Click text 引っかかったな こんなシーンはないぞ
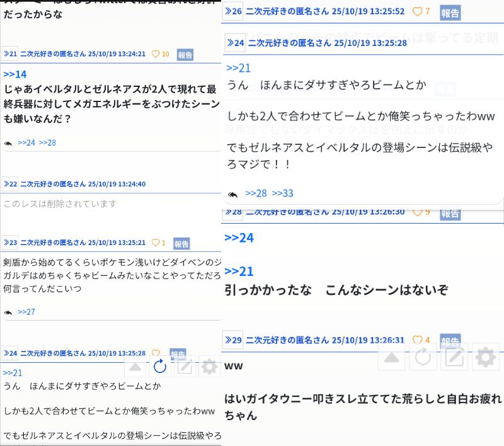Viewport: 504px width, 446px height. (x=336, y=290)
